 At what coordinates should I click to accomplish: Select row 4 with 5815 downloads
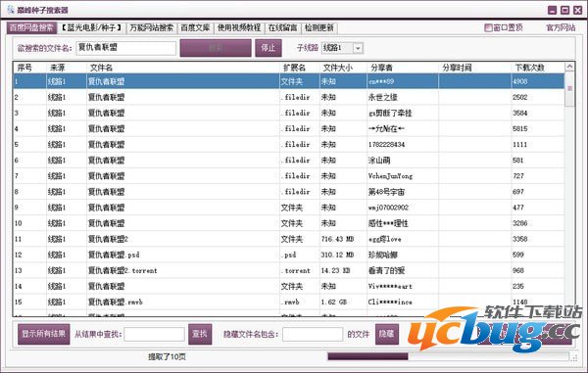289,128
